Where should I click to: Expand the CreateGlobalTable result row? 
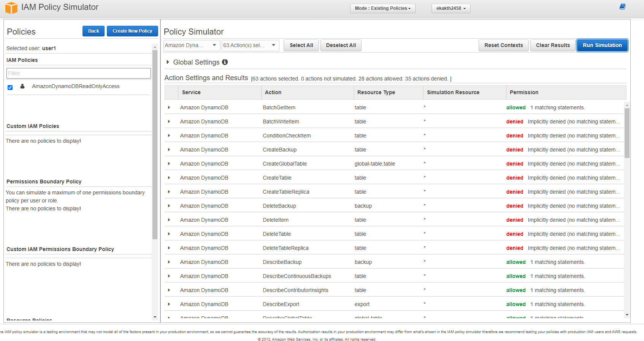[169, 164]
